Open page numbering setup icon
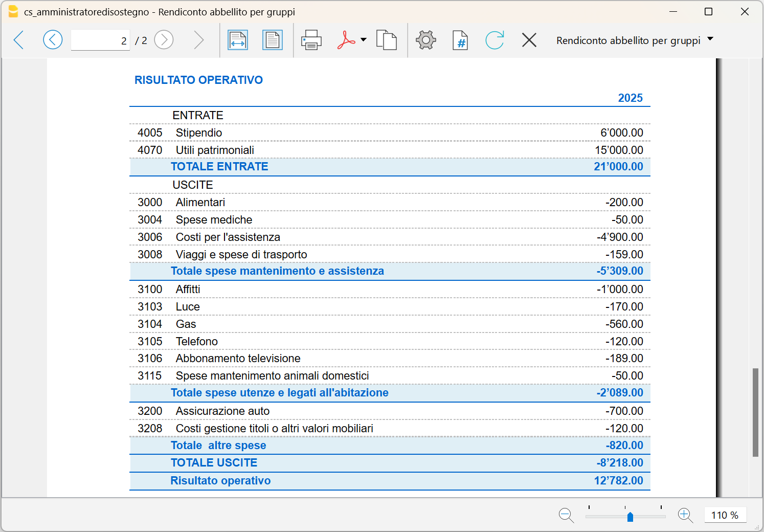Viewport: 764px width, 532px height. pos(460,40)
